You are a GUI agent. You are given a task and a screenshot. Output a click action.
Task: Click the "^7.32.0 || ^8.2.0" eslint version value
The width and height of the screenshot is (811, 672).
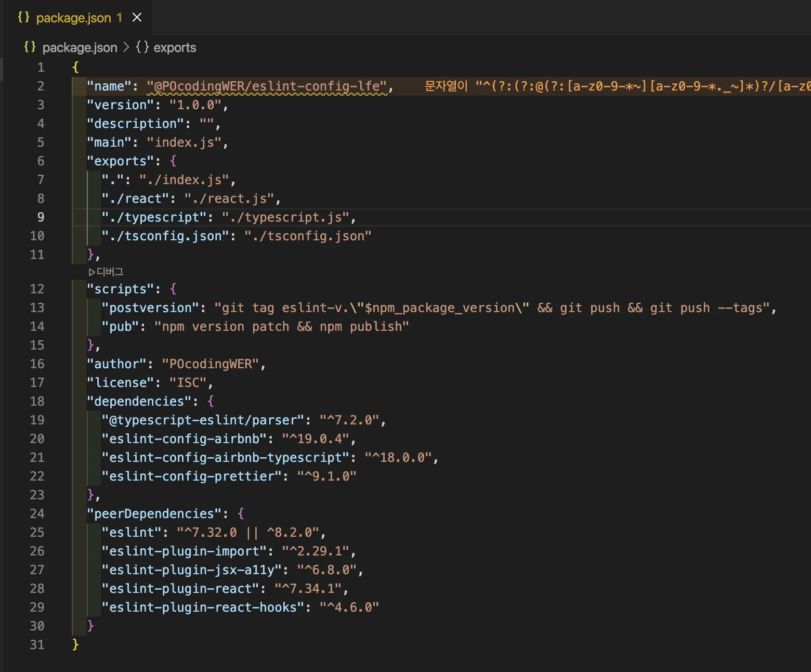[x=248, y=532]
